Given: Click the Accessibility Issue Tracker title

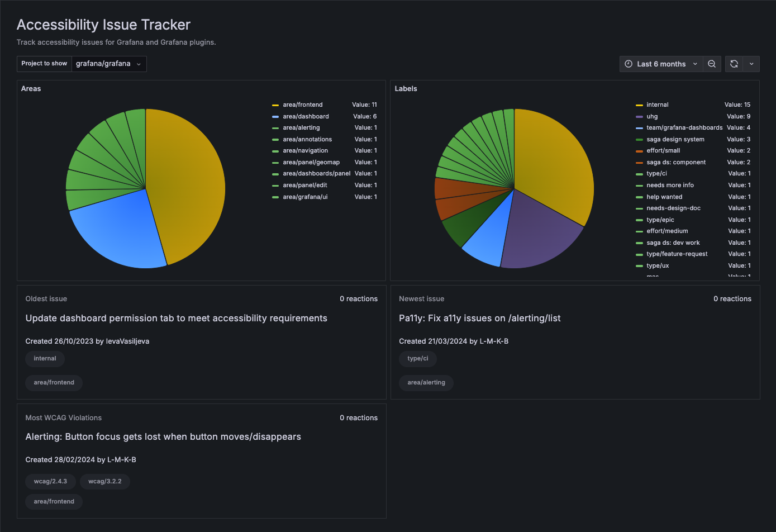Looking at the screenshot, I should point(103,25).
